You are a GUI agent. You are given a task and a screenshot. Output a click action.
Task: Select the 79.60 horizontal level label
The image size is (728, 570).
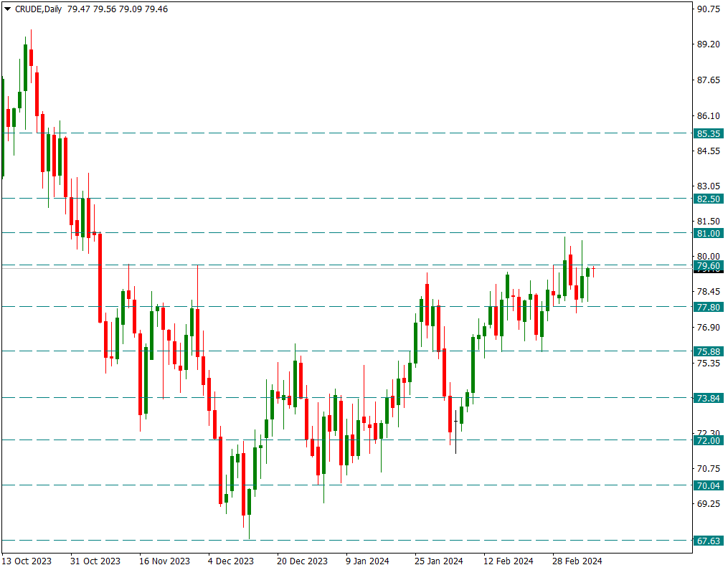pyautogui.click(x=709, y=265)
